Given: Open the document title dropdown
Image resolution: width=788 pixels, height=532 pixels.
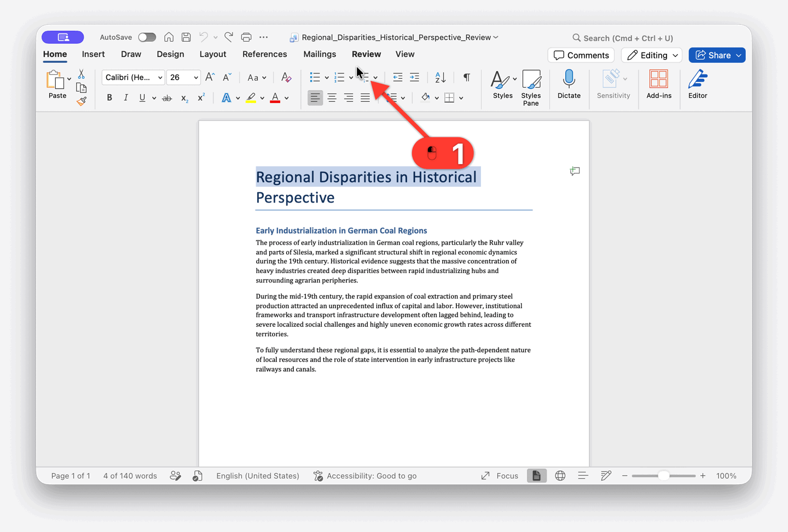Looking at the screenshot, I should (496, 37).
